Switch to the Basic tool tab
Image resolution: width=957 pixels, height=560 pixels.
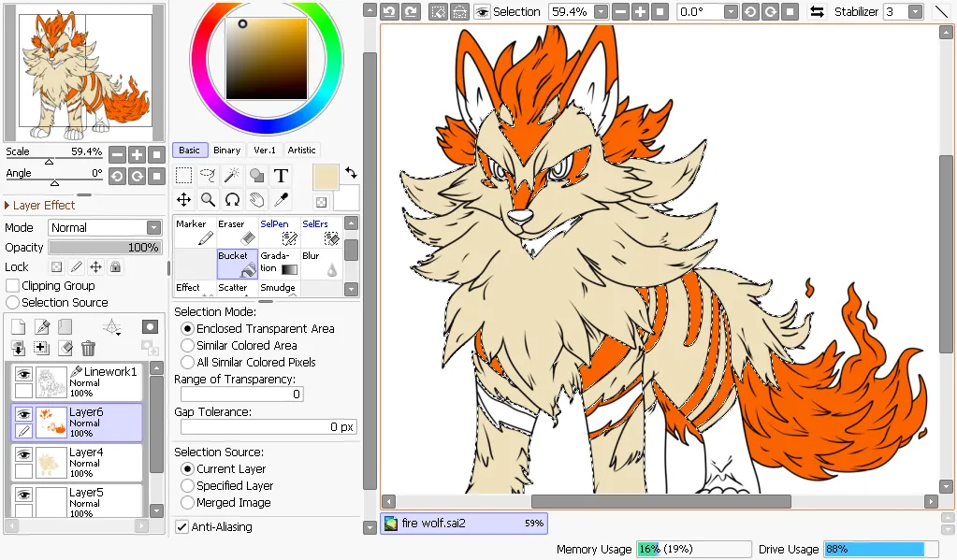point(189,151)
